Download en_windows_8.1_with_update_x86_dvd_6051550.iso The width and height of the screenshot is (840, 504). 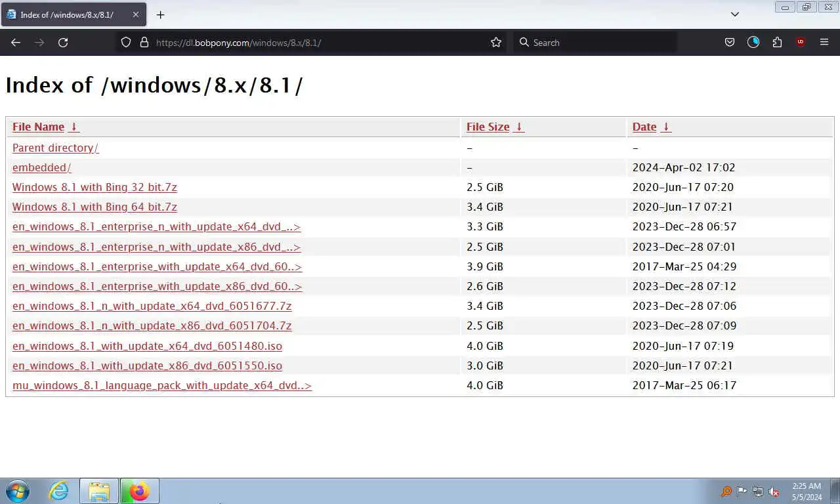tap(147, 366)
